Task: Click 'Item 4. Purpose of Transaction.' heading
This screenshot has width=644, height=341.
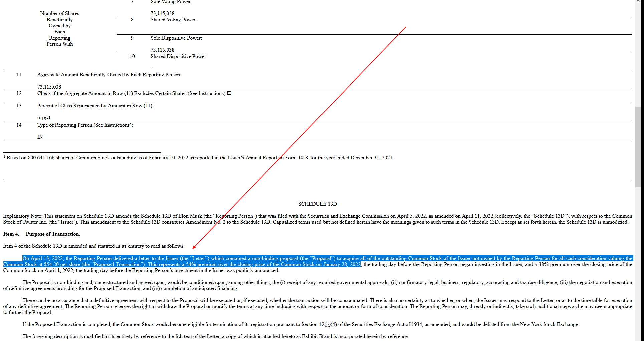Action: click(42, 234)
